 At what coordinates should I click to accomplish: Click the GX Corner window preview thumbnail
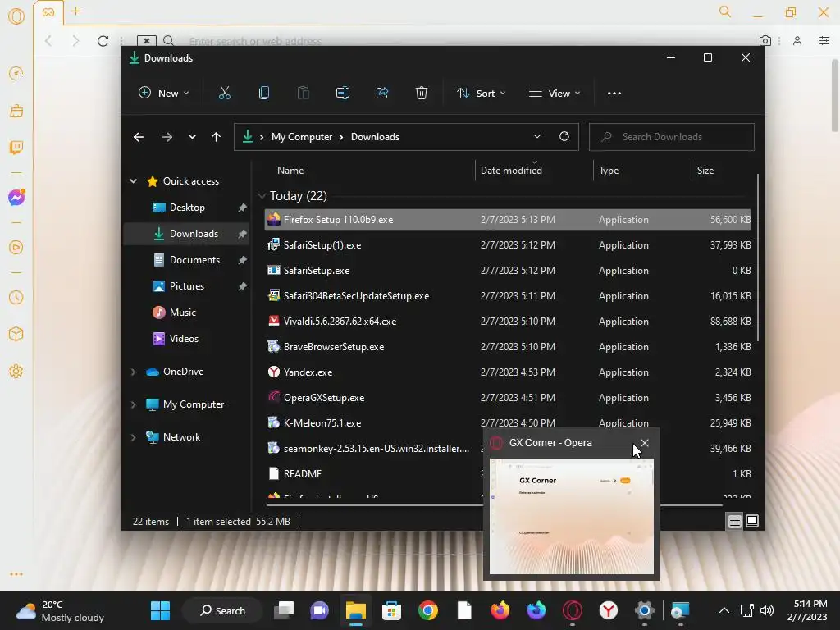point(572,517)
